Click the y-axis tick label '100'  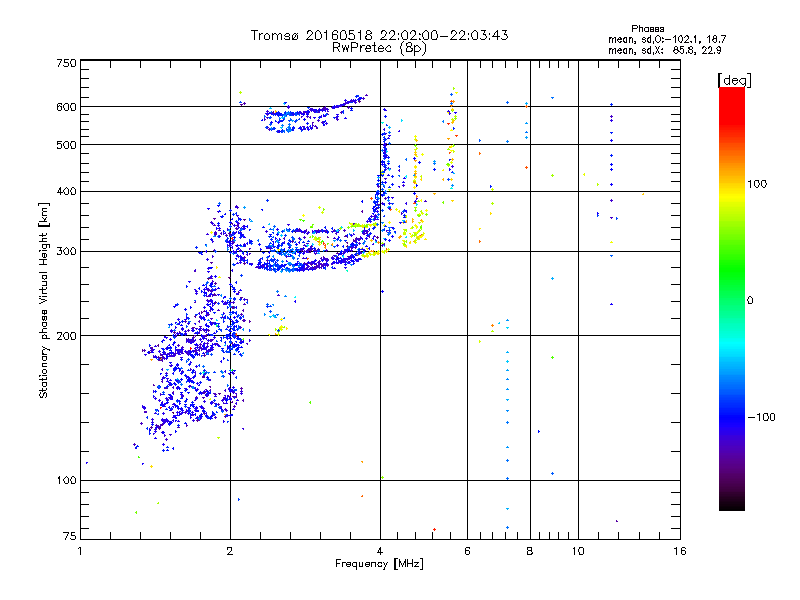tap(67, 480)
